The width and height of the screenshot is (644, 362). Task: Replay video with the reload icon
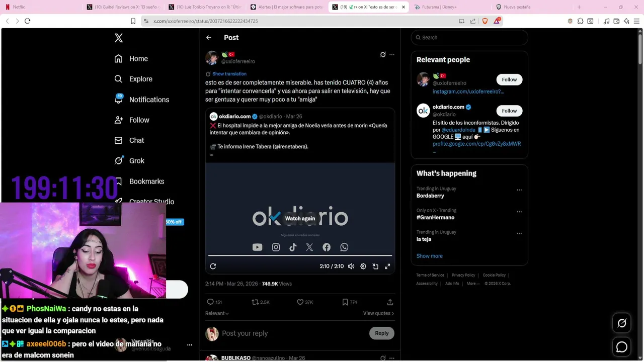coord(213,266)
